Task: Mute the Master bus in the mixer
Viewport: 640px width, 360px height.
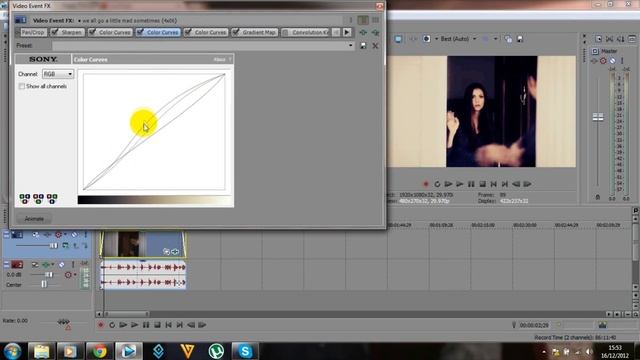Action: [x=613, y=61]
